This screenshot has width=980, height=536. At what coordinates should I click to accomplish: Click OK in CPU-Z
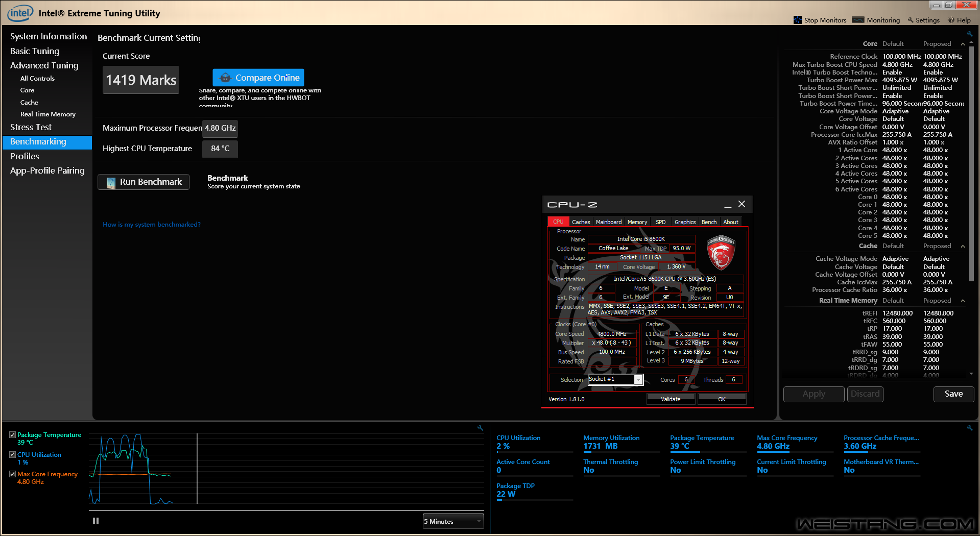pos(722,399)
